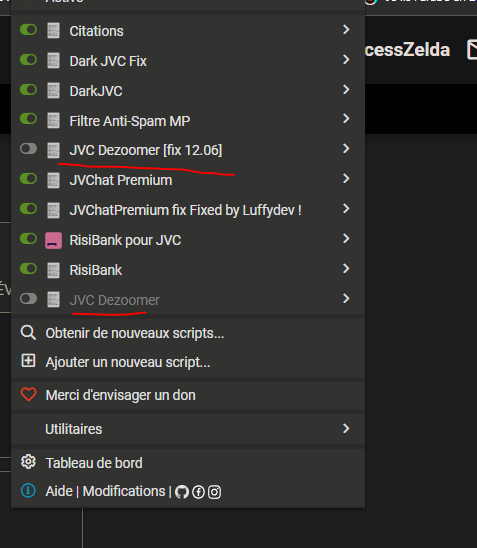Click the magnifier icon beside Obtenir de nouveaux scripts

(x=28, y=333)
